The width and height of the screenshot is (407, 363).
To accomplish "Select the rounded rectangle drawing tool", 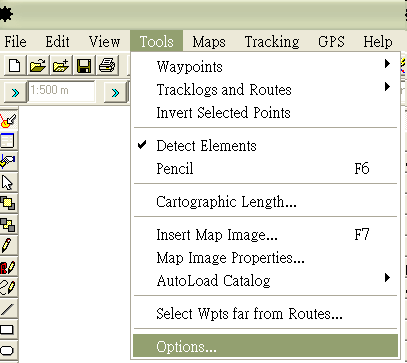I will pos(8,350).
